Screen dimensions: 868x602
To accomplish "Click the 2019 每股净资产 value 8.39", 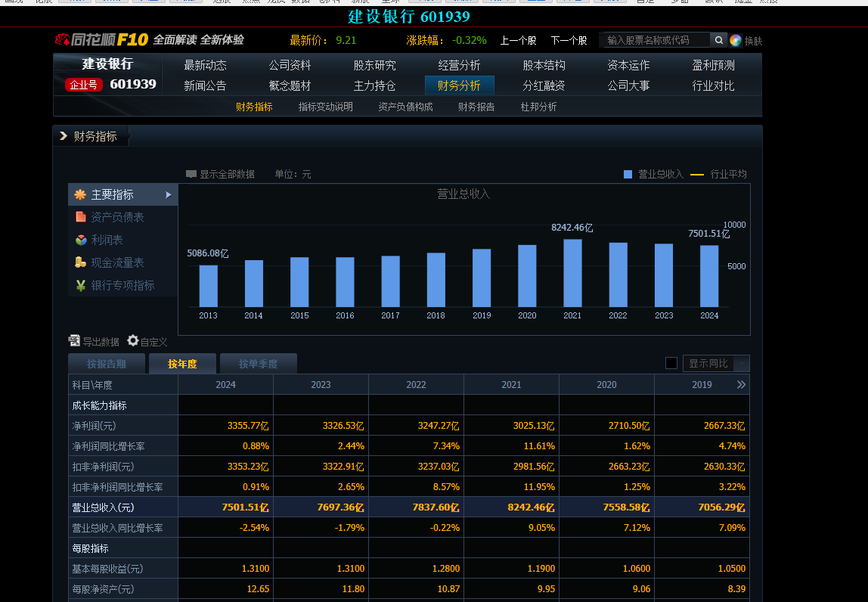I will 736,589.
